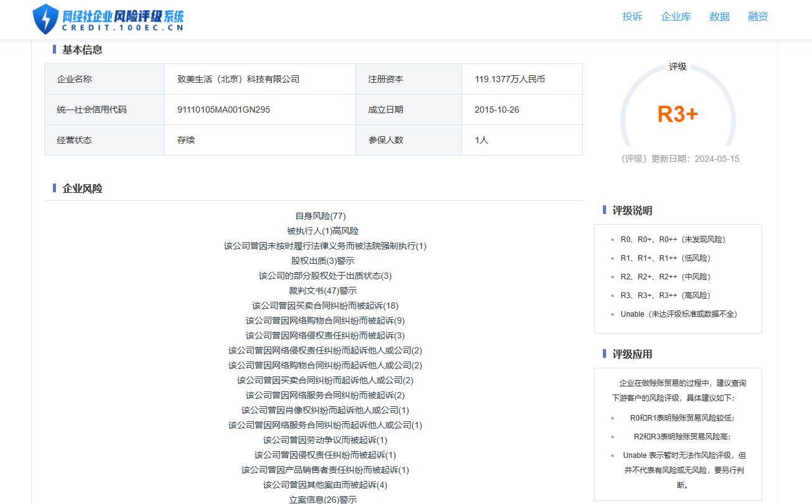Click the 裁判文书(47)警示 entry
The width and height of the screenshot is (812, 504).
point(323,291)
